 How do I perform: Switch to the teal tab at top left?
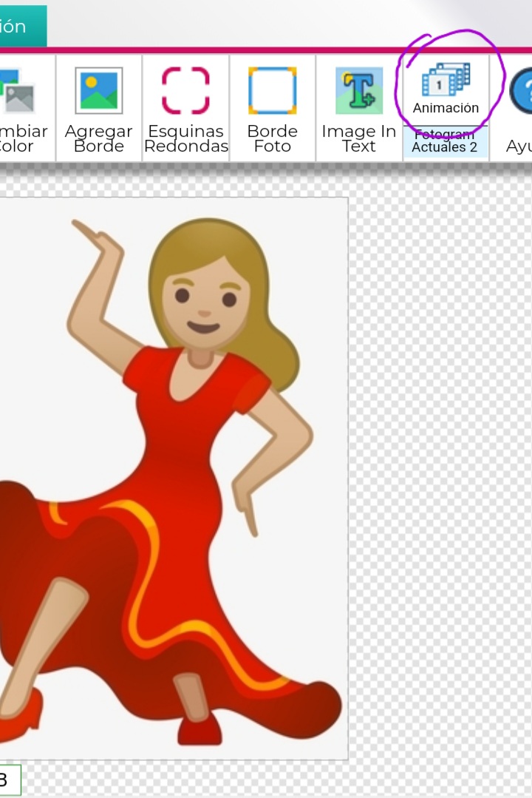[x=21, y=27]
